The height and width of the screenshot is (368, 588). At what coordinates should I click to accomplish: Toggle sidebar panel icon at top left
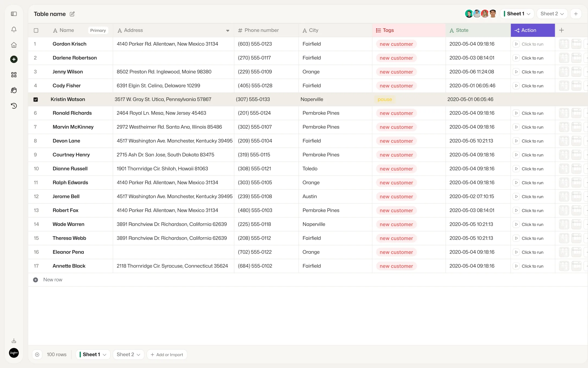click(14, 14)
